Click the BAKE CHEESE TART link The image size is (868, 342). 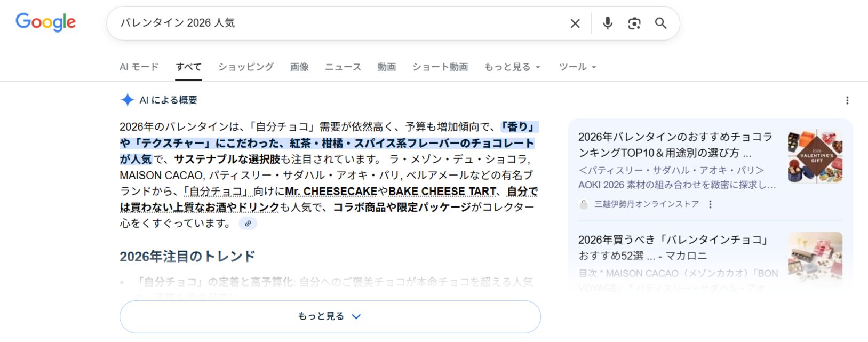tap(442, 192)
